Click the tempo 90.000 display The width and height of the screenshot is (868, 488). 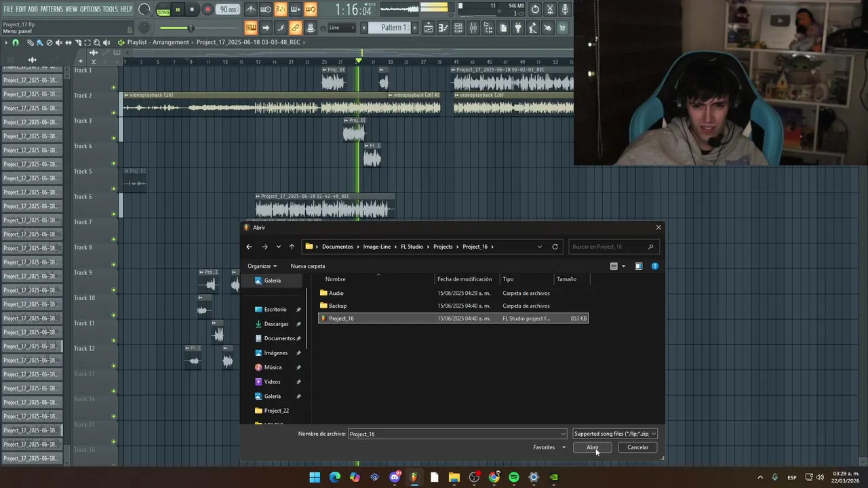[x=229, y=9]
